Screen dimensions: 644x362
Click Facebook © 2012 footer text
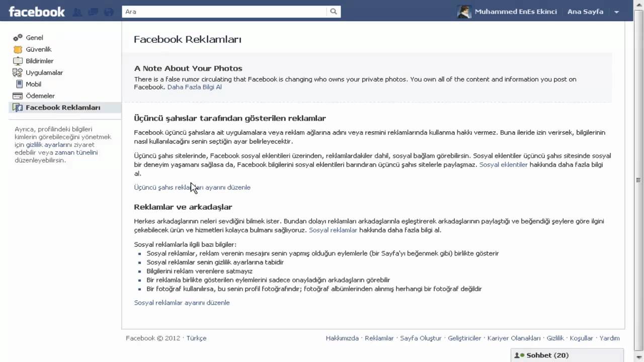tap(153, 338)
